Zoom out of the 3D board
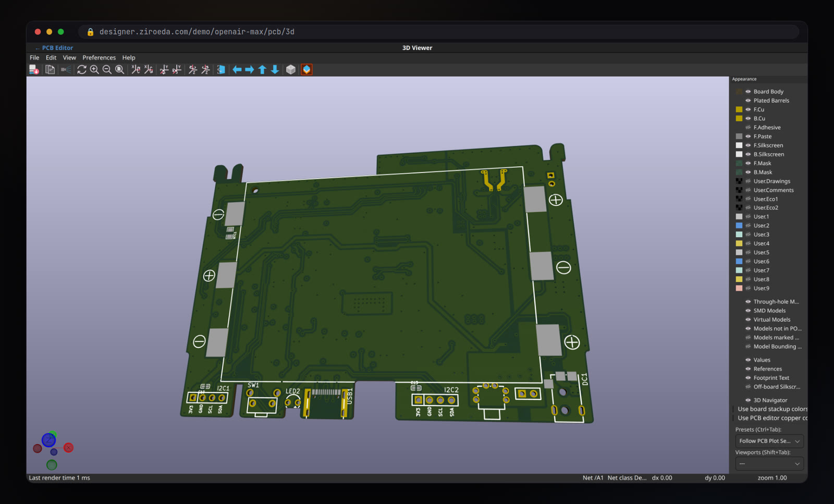 [107, 69]
